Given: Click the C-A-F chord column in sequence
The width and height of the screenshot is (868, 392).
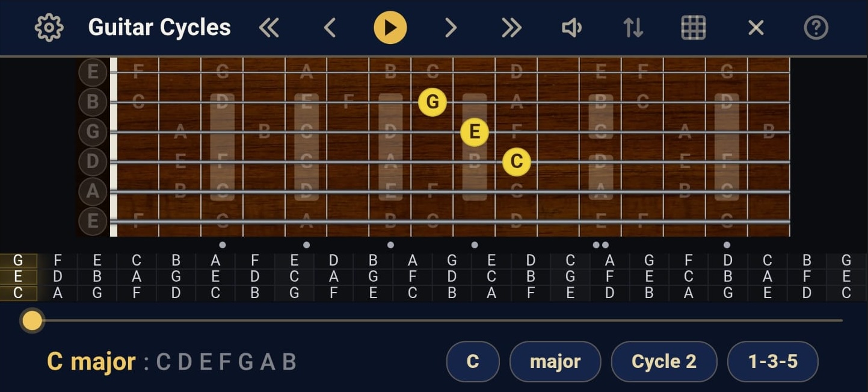Looking at the screenshot, I should pos(137,277).
